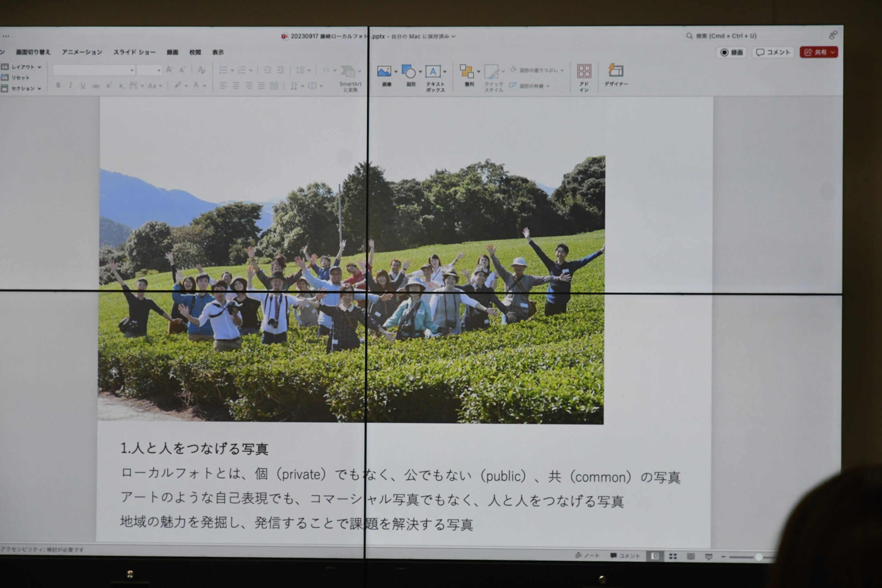The image size is (882, 588).
Task: Toggle bold formatting
Action: pos(58,85)
